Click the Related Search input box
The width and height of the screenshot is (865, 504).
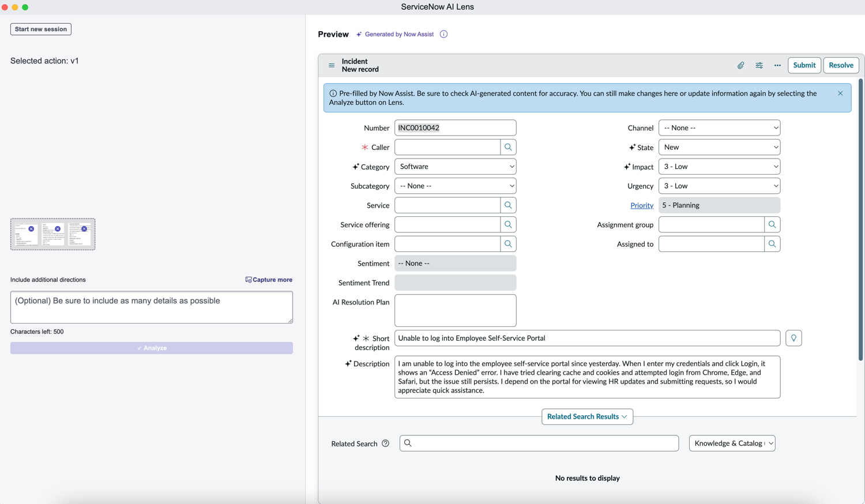tap(539, 443)
